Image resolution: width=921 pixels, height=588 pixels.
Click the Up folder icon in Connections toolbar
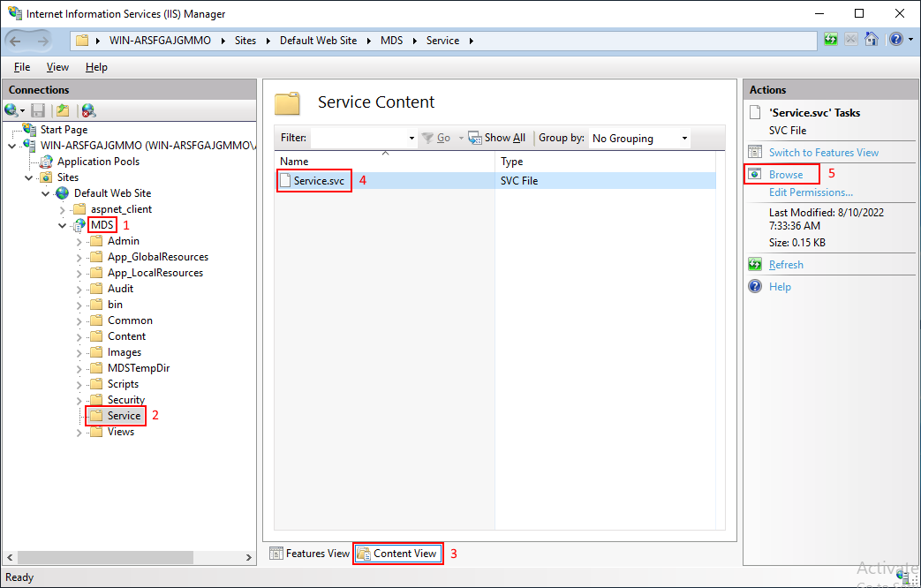pos(63,110)
